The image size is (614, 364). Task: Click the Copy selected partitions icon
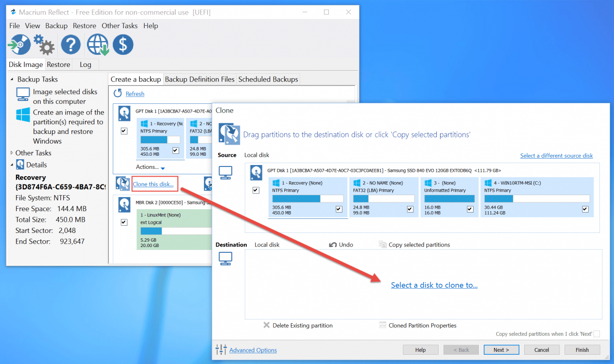click(383, 245)
